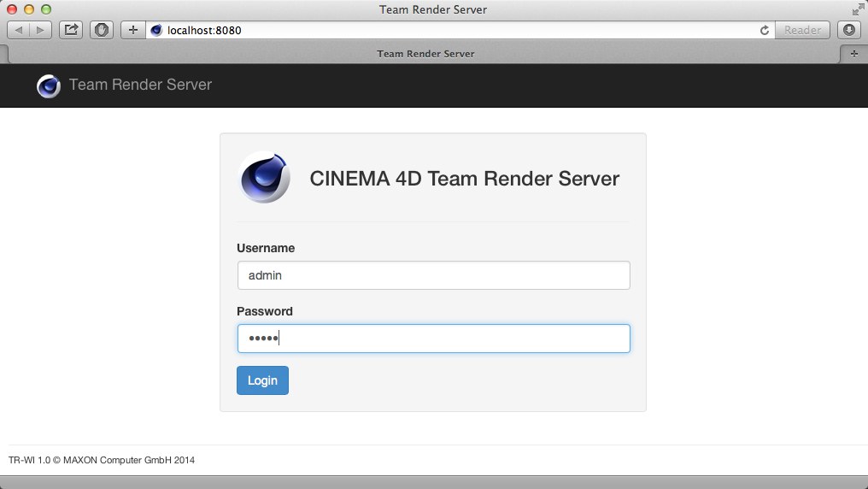Click the large Cinema 4D login logo
Image resolution: width=868 pixels, height=489 pixels.
264,178
